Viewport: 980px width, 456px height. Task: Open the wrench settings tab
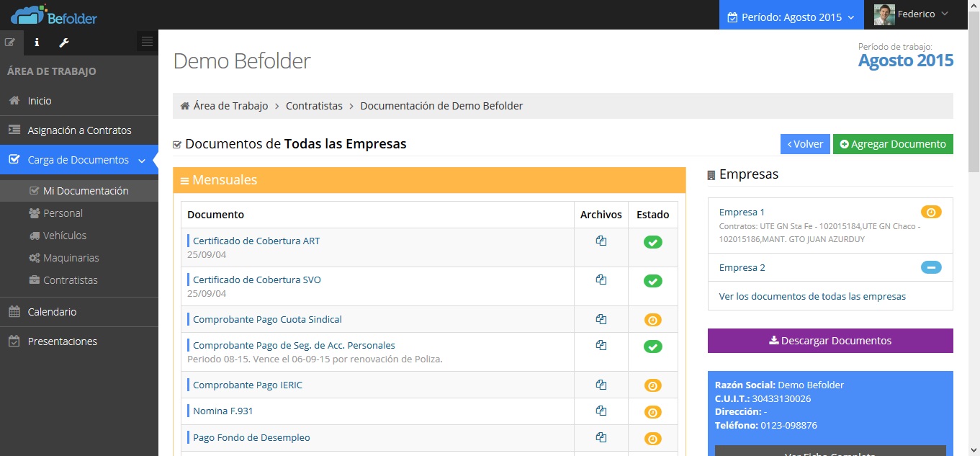coord(63,42)
